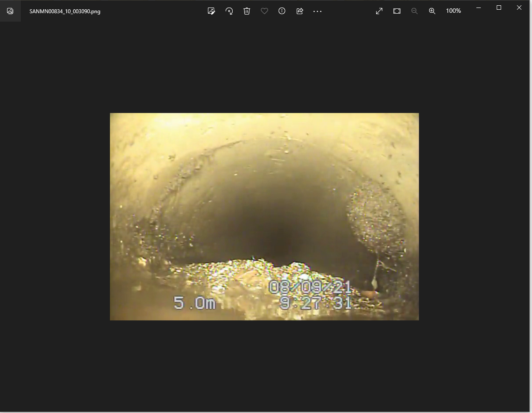Open the See more three-dots menu

317,11
